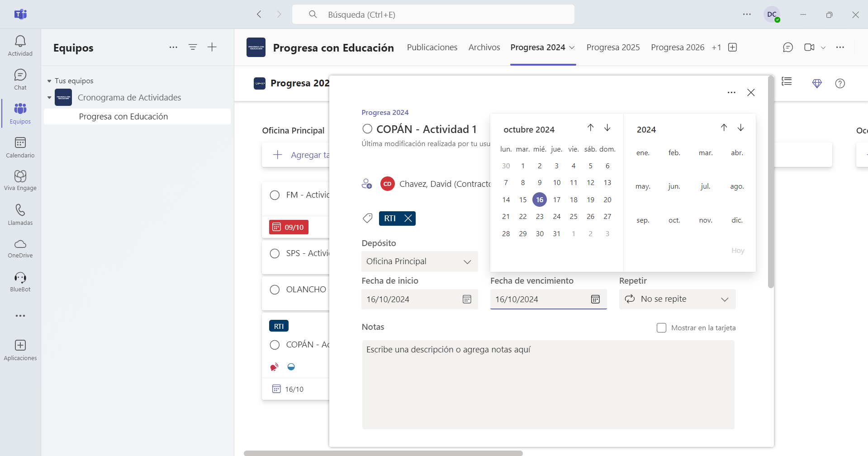
Task: Open Aplicaciones store icon
Action: (20, 345)
